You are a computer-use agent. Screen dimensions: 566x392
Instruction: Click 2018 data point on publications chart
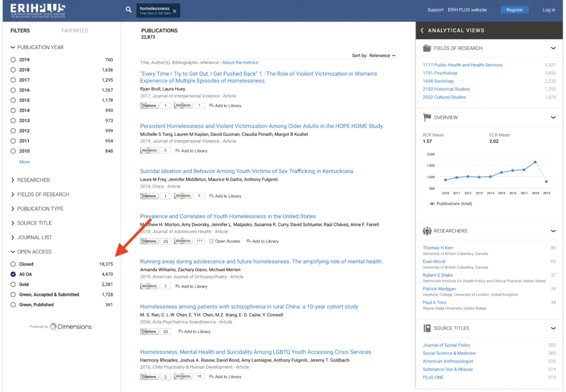535,162
